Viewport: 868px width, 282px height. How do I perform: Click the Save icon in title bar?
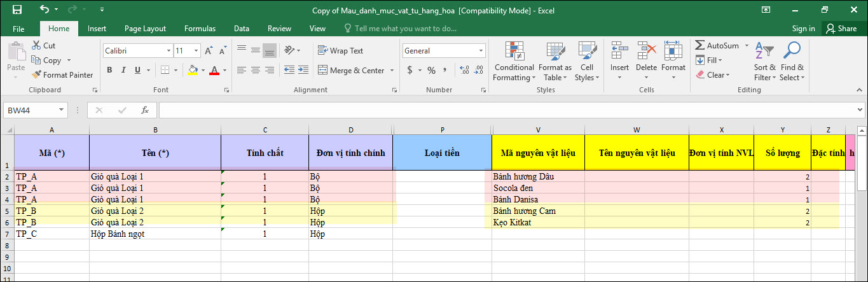[x=17, y=10]
